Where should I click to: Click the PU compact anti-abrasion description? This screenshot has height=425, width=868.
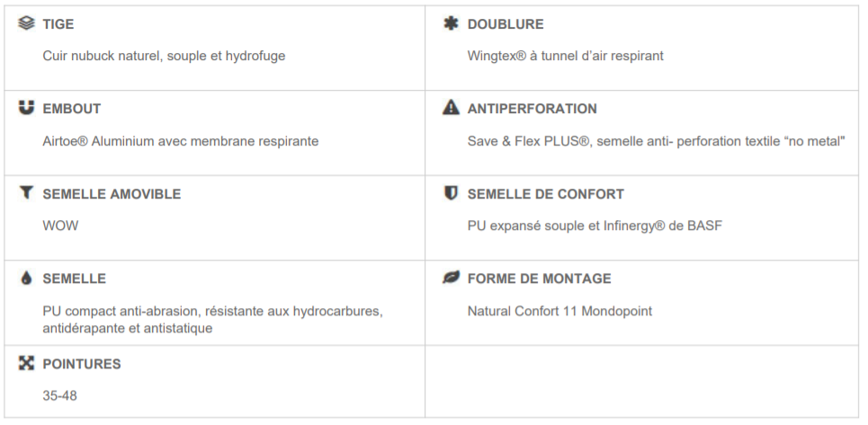(212, 320)
